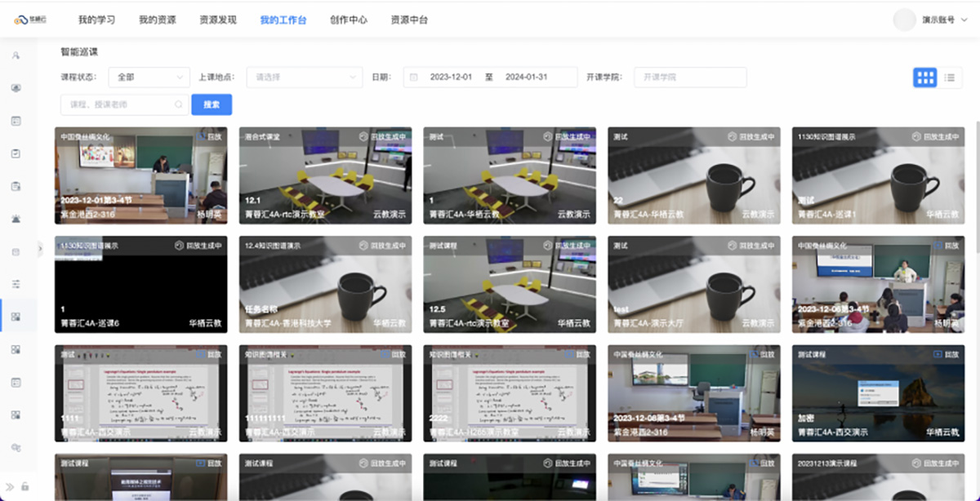This screenshot has width=980, height=501.
Task: Open the 20231213演示课程 card at bottom
Action: (x=878, y=477)
